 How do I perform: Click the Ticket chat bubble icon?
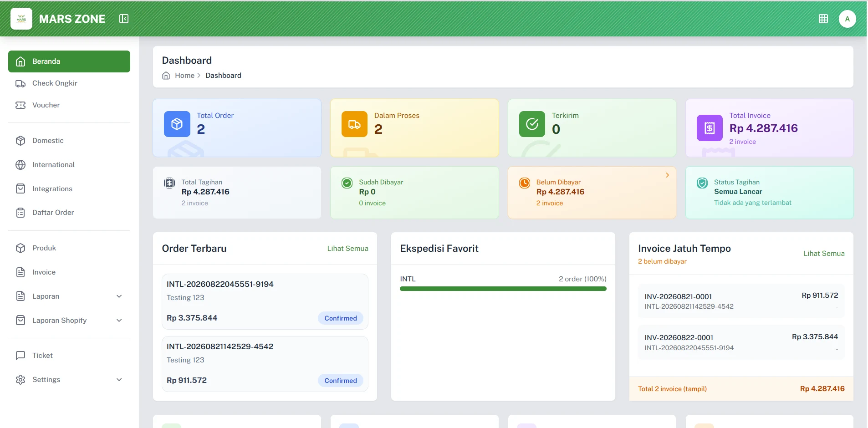(x=20, y=356)
